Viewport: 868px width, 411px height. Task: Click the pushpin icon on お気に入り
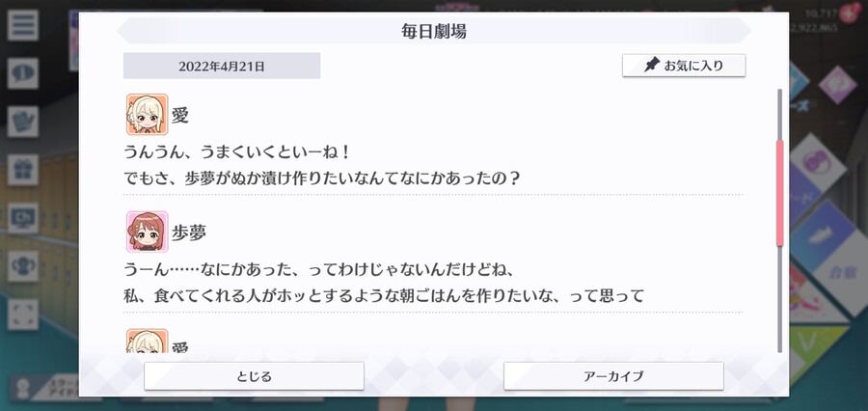(652, 66)
